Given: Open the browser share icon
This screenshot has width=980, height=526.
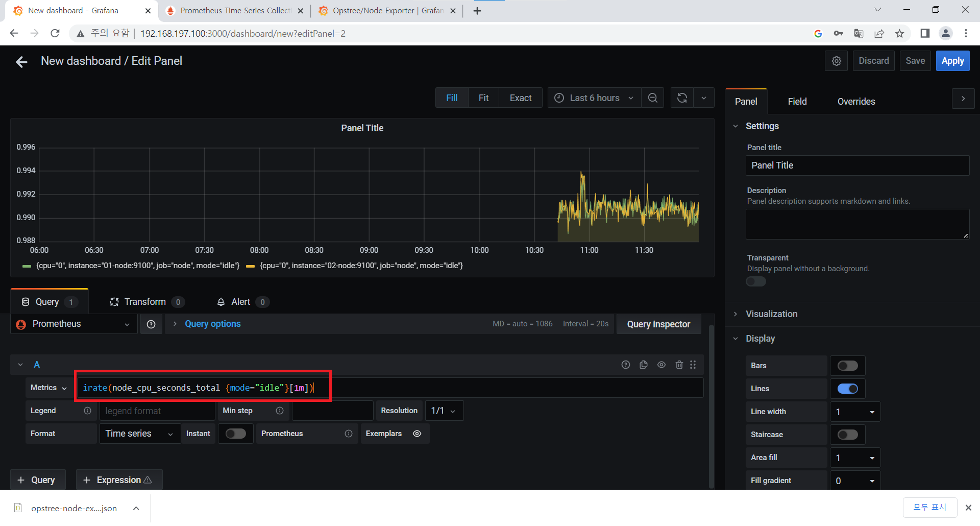Looking at the screenshot, I should (x=879, y=33).
